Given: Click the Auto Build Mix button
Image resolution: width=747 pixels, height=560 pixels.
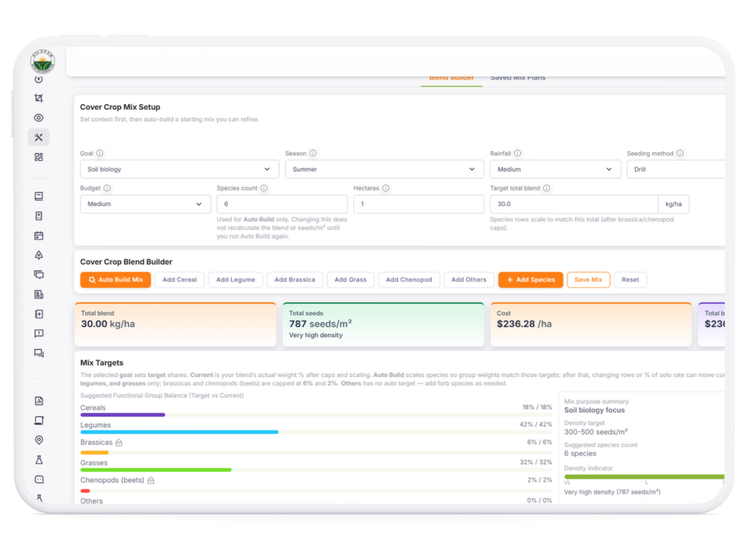Looking at the screenshot, I should [115, 280].
